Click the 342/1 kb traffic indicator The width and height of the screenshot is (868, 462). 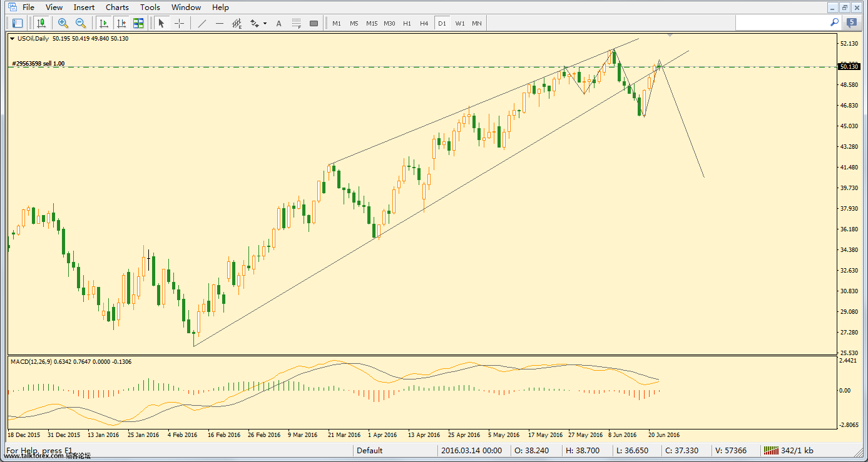(x=798, y=451)
